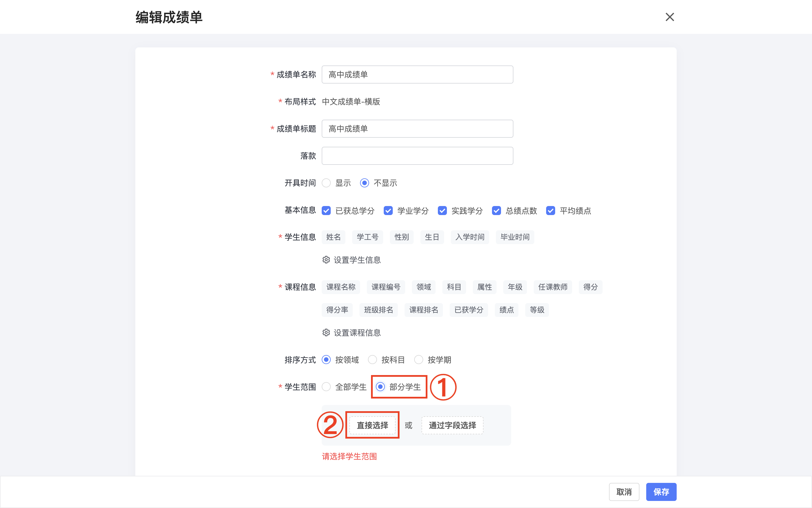Click the blue 保存 button
Viewport: 812px width, 508px height.
point(661,492)
